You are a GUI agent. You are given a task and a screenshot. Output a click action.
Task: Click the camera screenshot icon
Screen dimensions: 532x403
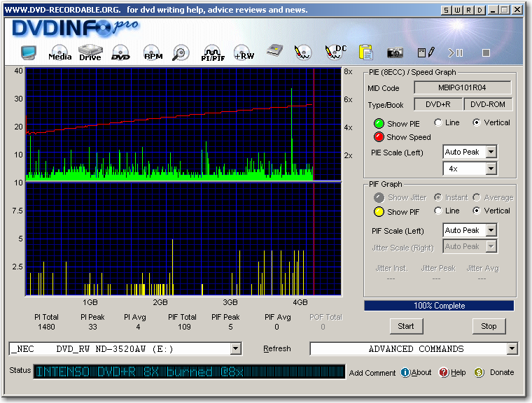pyautogui.click(x=395, y=52)
